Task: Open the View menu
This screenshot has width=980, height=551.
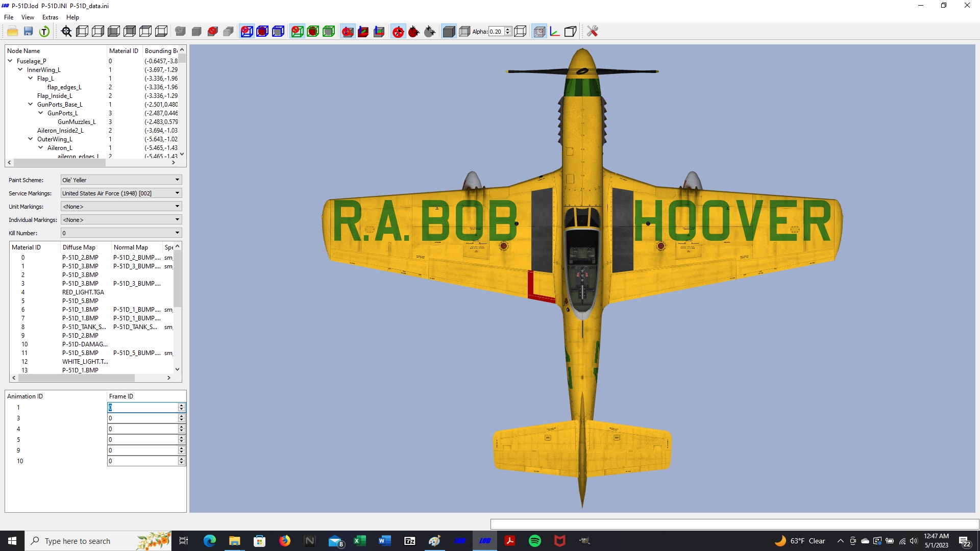Action: (28, 17)
